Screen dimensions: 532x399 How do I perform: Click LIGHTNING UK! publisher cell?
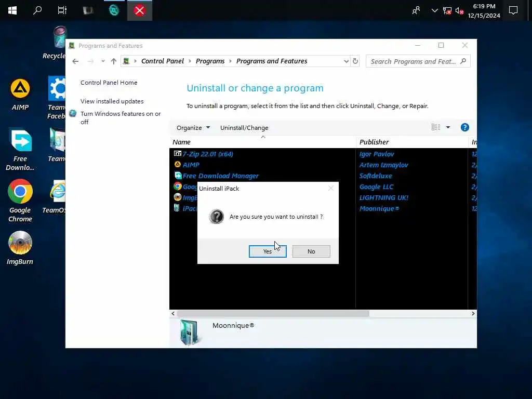pyautogui.click(x=384, y=197)
